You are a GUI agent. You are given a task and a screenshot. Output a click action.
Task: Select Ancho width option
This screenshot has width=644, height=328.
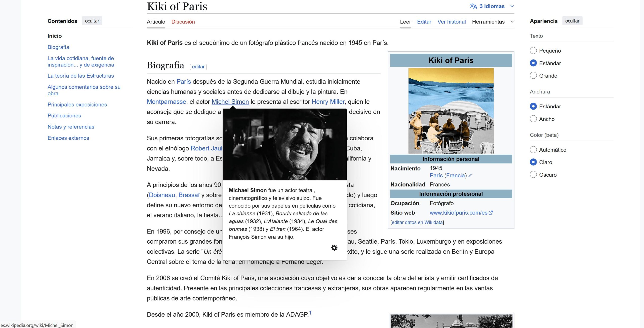point(533,119)
